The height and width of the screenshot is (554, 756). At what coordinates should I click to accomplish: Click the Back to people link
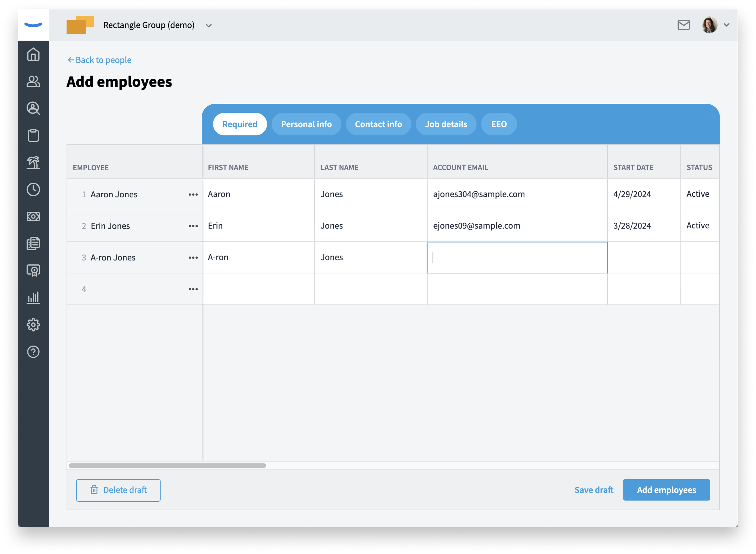pos(100,60)
